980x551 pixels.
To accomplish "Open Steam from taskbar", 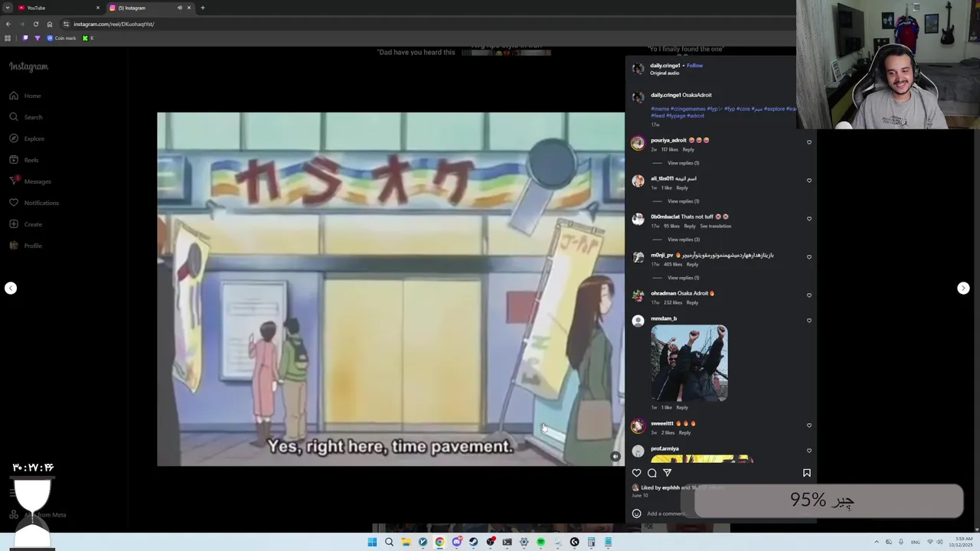I will tap(473, 542).
